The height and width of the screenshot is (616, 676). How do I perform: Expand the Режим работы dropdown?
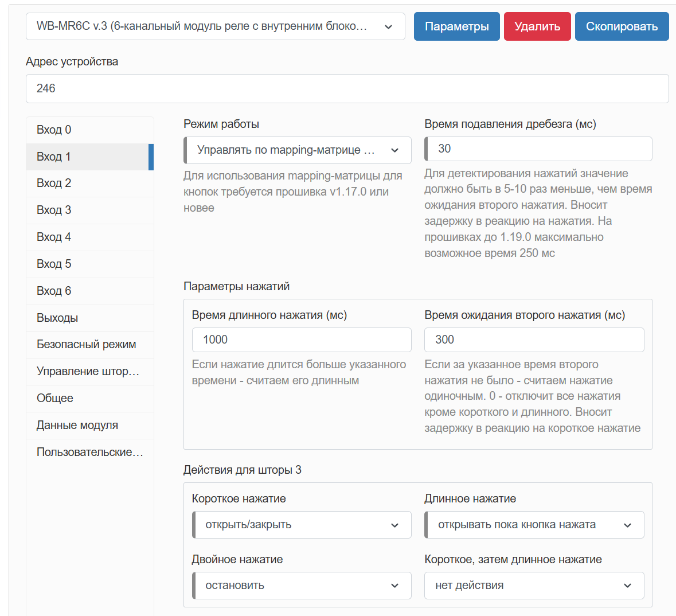pyautogui.click(x=298, y=150)
